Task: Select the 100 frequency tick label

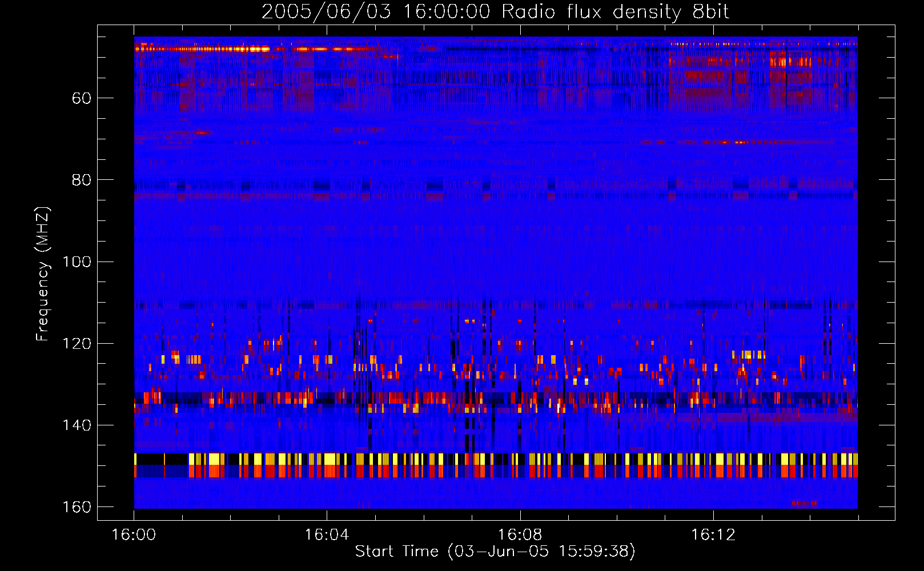Action: click(x=77, y=262)
